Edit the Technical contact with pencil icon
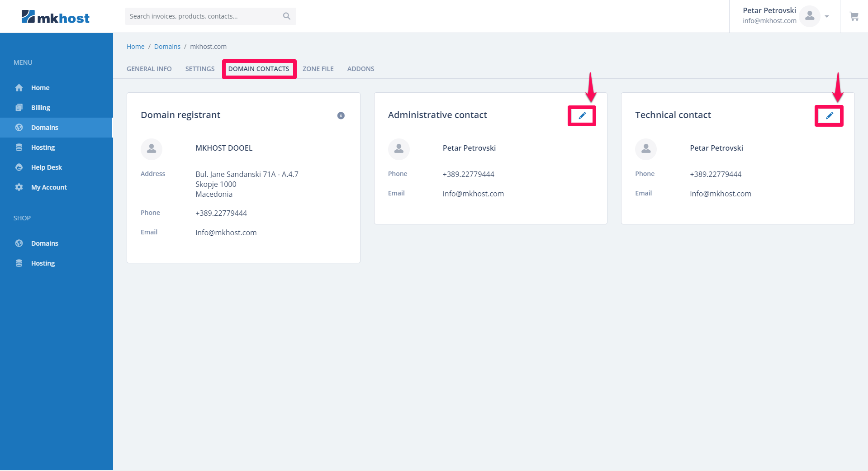This screenshot has height=471, width=868. [829, 116]
